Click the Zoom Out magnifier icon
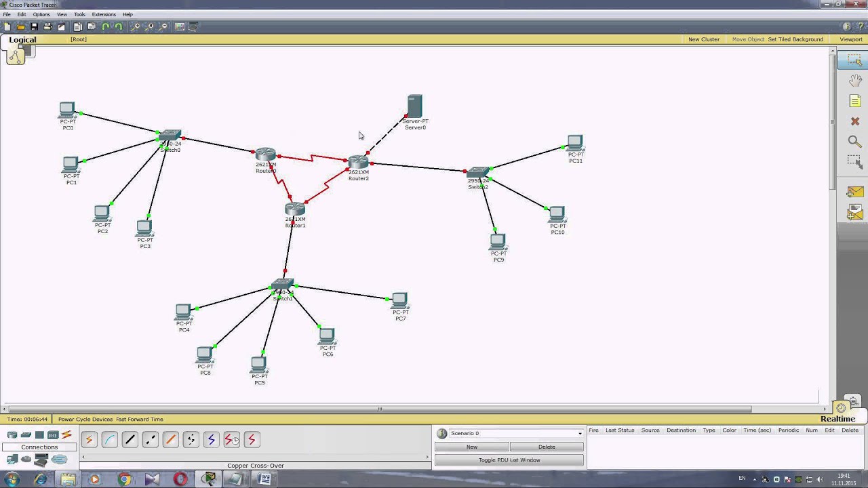Viewport: 868px width, 488px height. point(163,26)
